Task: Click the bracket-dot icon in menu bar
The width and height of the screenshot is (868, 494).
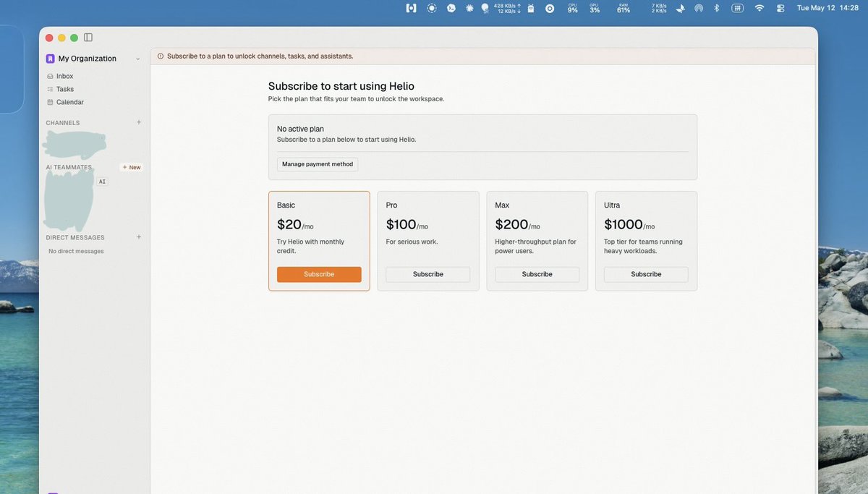Action: [411, 8]
